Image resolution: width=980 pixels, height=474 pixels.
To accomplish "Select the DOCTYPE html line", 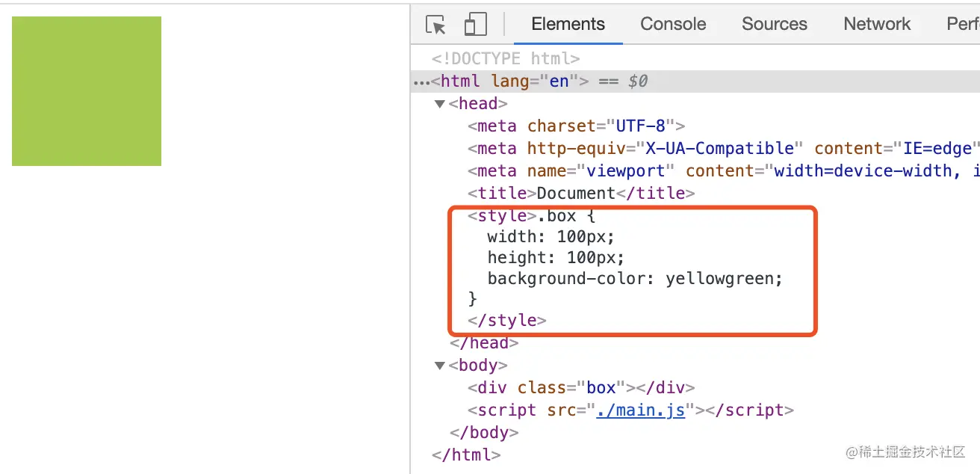I will tap(506, 59).
